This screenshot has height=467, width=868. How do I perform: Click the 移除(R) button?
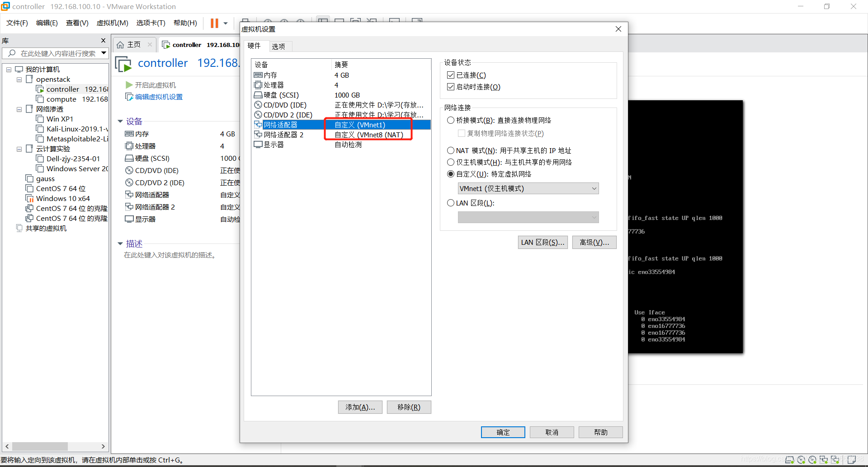tap(409, 407)
